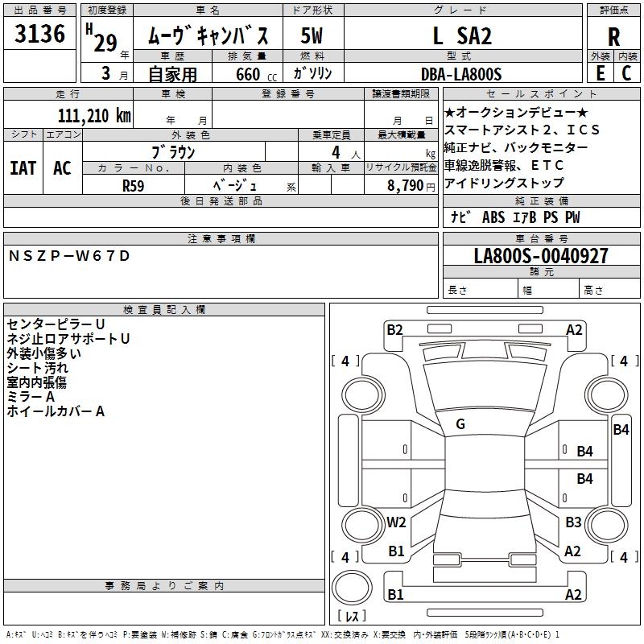Select the センターピラーU inspector note
The width and height of the screenshot is (644, 644).
coord(56,324)
